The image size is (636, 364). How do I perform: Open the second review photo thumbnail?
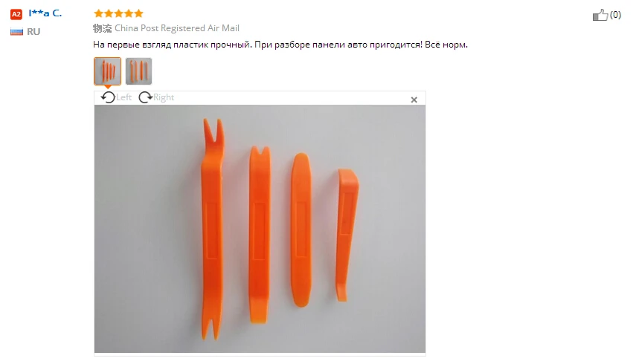[138, 71]
